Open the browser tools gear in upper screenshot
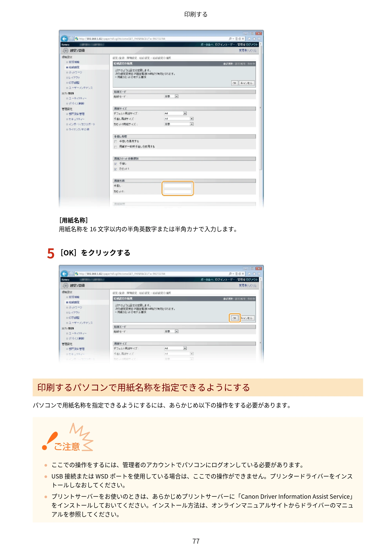 click(259, 39)
